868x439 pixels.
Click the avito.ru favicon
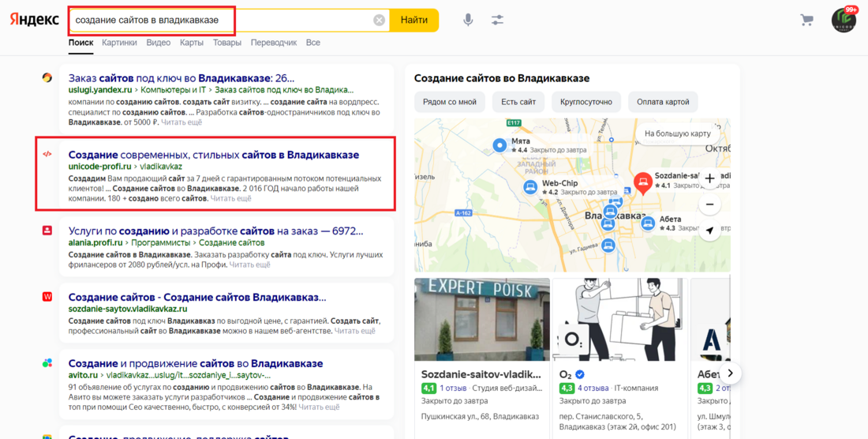pyautogui.click(x=47, y=363)
